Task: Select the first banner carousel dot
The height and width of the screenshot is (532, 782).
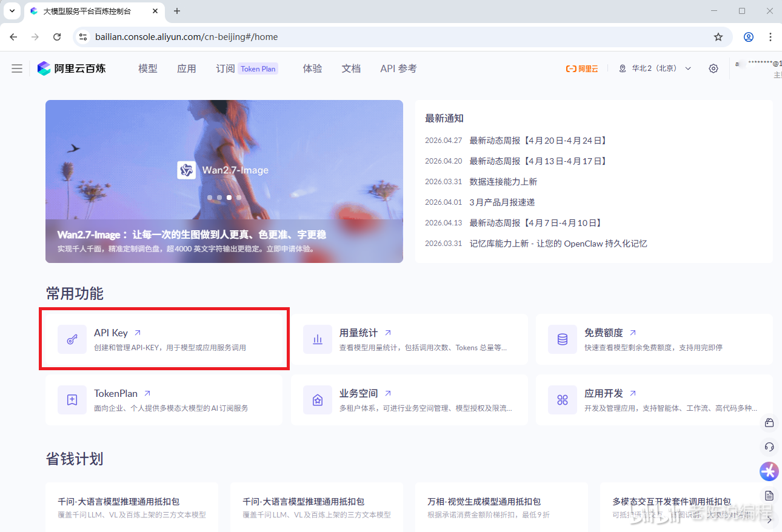Action: coord(210,198)
